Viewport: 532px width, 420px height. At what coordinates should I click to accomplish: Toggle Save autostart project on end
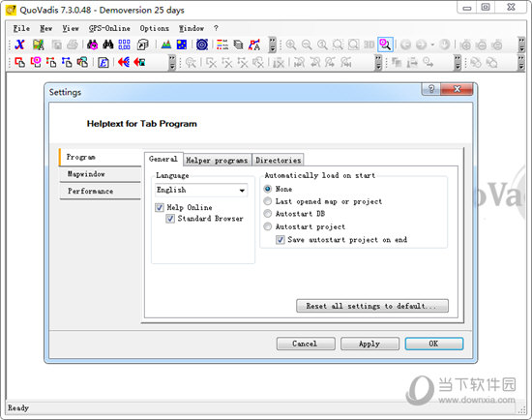(x=281, y=240)
